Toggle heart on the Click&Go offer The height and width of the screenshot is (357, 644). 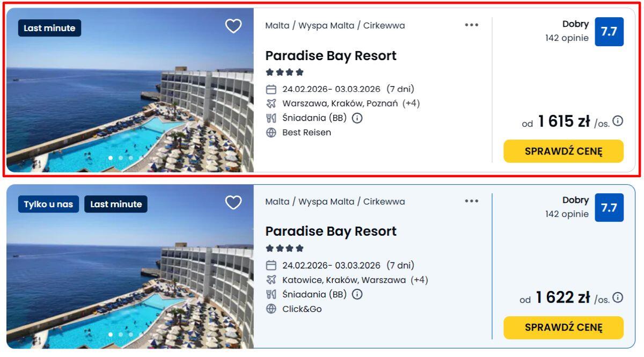click(x=233, y=202)
